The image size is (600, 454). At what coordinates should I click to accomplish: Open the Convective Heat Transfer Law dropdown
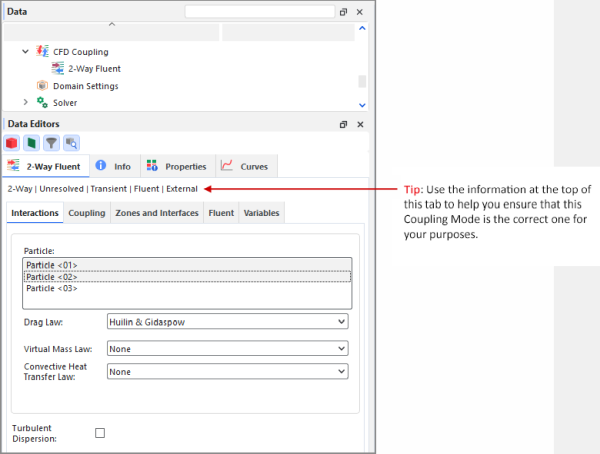pyautogui.click(x=228, y=371)
